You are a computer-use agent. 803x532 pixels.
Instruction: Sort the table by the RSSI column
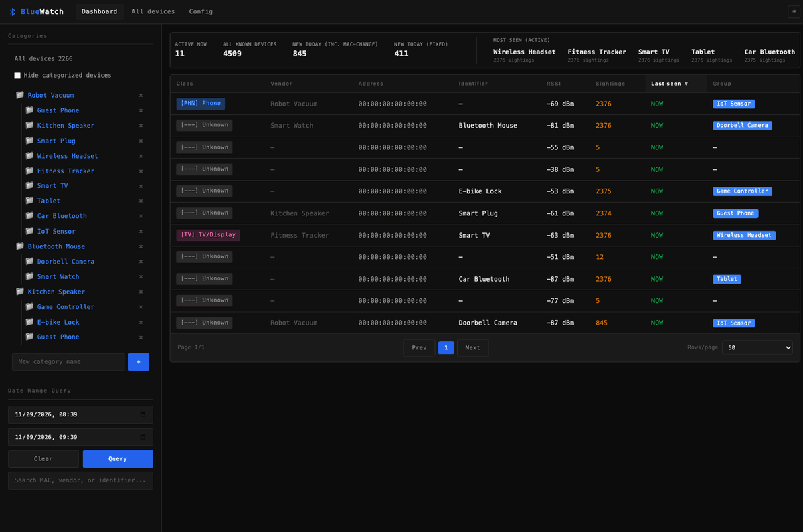click(553, 84)
